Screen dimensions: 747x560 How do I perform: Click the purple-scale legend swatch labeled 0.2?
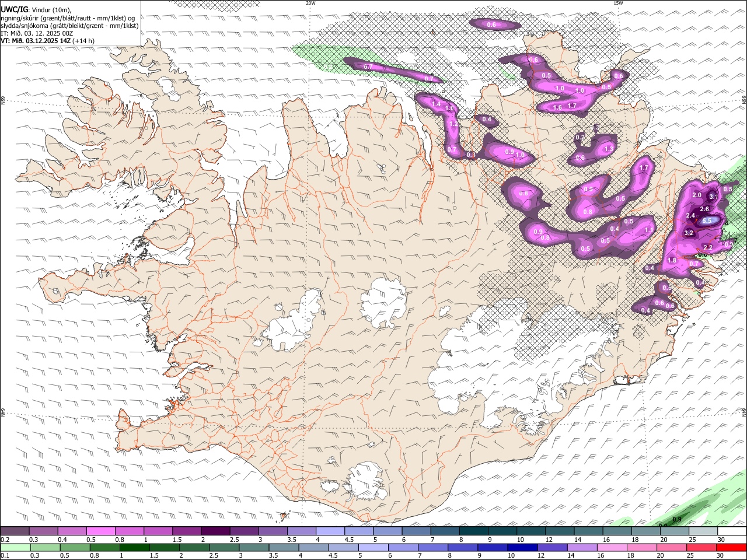click(15, 531)
